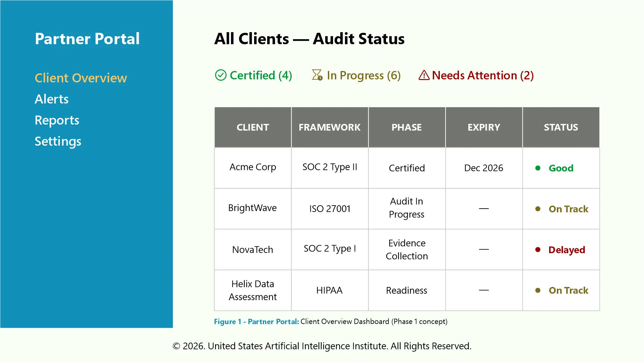Screen dimensions: 644x362
Task: Select the BrightWave client cell
Action: [253, 209]
